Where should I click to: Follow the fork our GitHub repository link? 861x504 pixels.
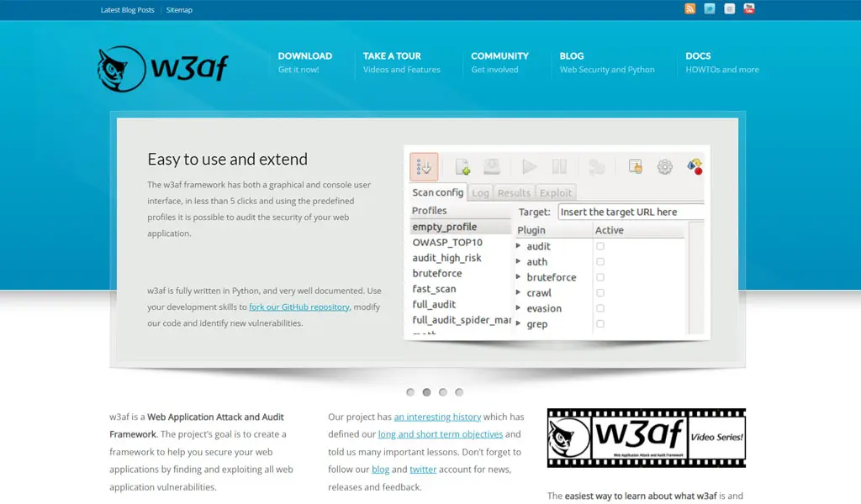[x=299, y=307]
